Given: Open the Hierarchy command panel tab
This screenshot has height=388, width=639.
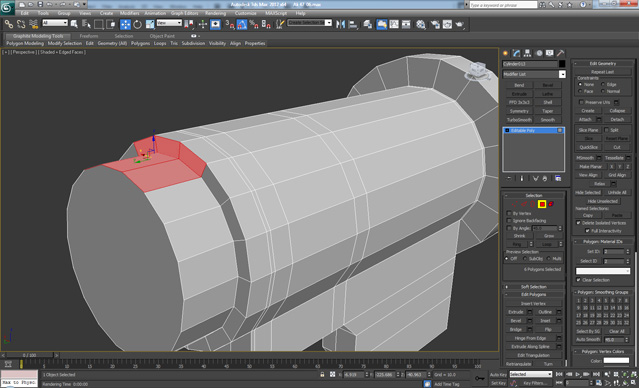Looking at the screenshot, I should pos(527,53).
